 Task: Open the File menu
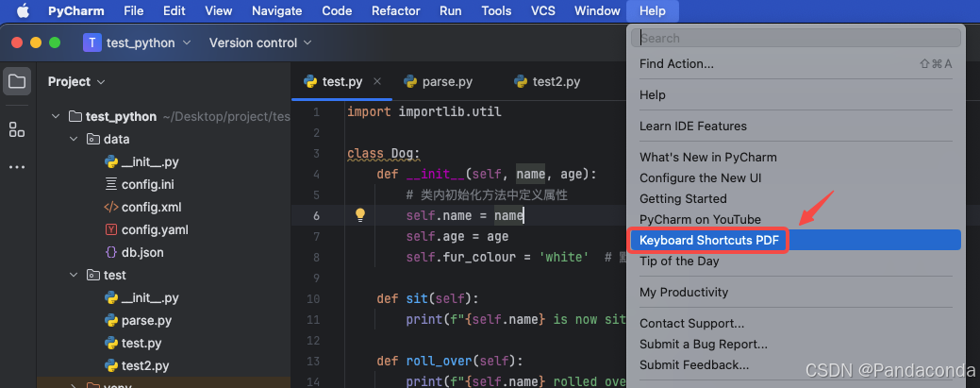coord(134,10)
